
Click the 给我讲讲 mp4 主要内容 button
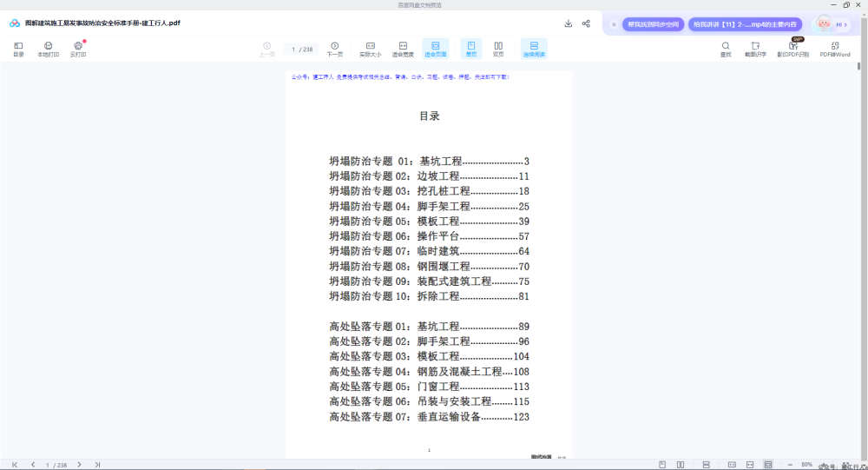pyautogui.click(x=745, y=24)
